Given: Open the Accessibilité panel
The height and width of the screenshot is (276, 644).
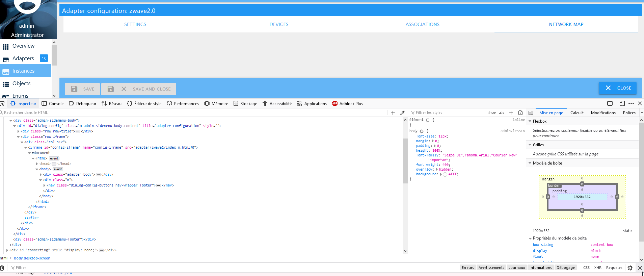Looking at the screenshot, I should (277, 104).
